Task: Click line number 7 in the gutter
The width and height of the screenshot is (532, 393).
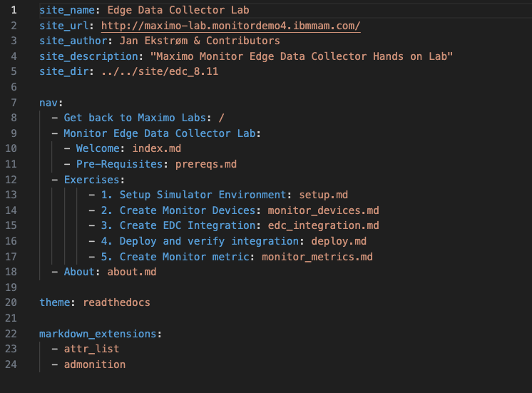Action: (14, 103)
